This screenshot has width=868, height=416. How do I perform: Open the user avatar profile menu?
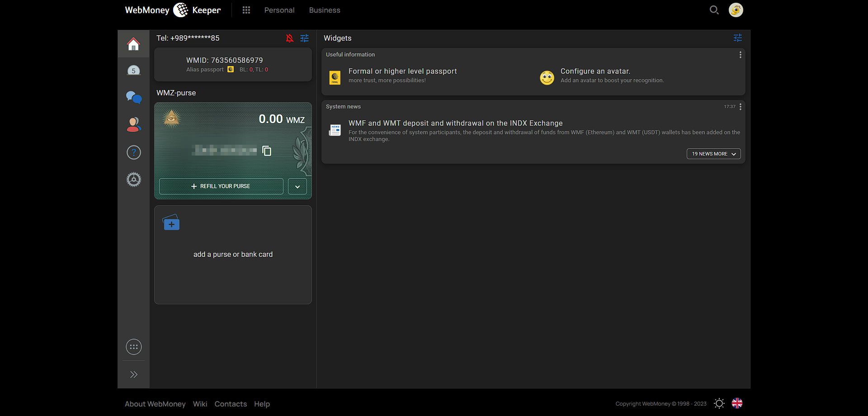(x=736, y=10)
